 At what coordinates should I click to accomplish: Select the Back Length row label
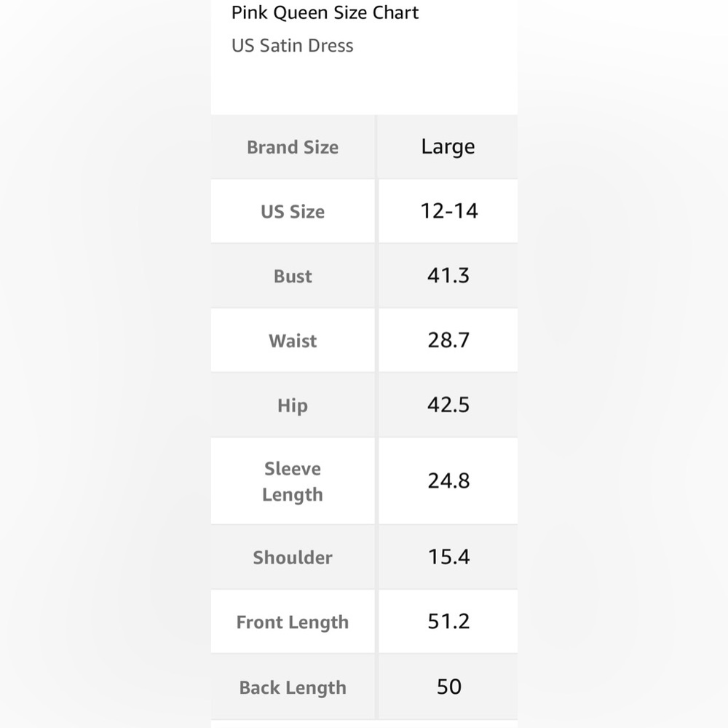pyautogui.click(x=293, y=688)
